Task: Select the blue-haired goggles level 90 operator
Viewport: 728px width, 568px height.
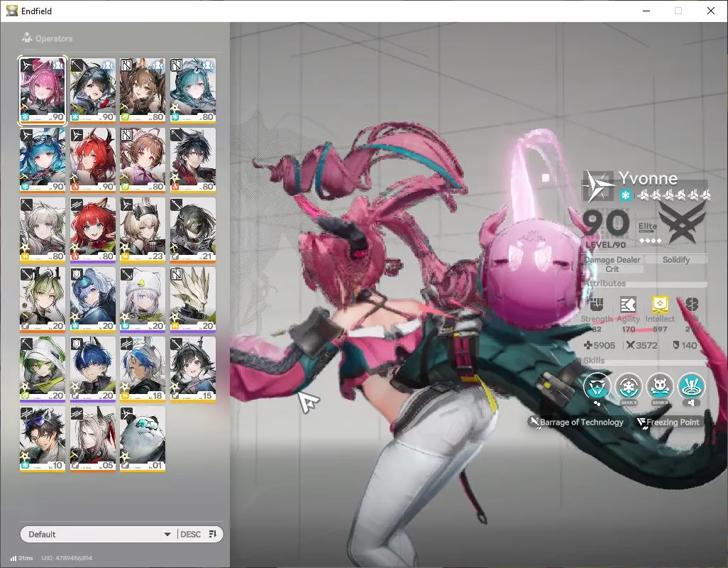Action: [43, 160]
